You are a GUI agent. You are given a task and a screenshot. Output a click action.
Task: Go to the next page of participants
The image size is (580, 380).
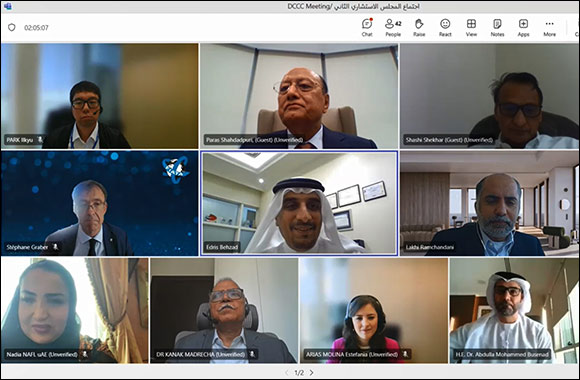(x=312, y=372)
